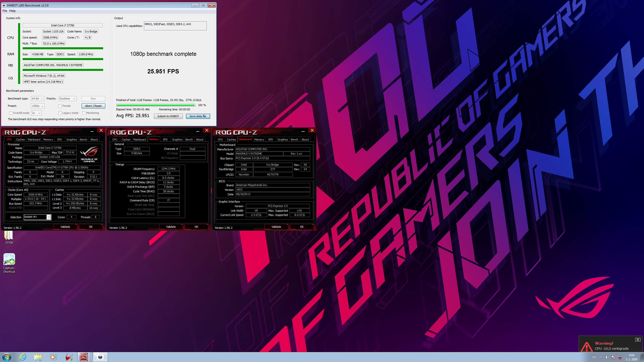The height and width of the screenshot is (362, 644).
Task: Click the 25.951 FPS result text
Action: pos(163,71)
